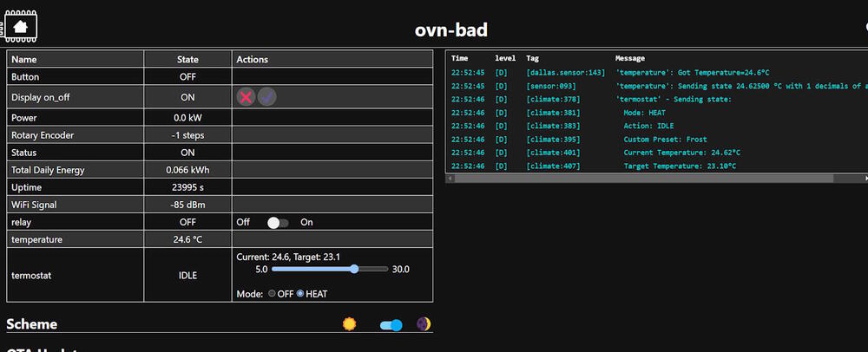The image size is (868, 352).
Task: Open the home chip icon
Action: [21, 26]
